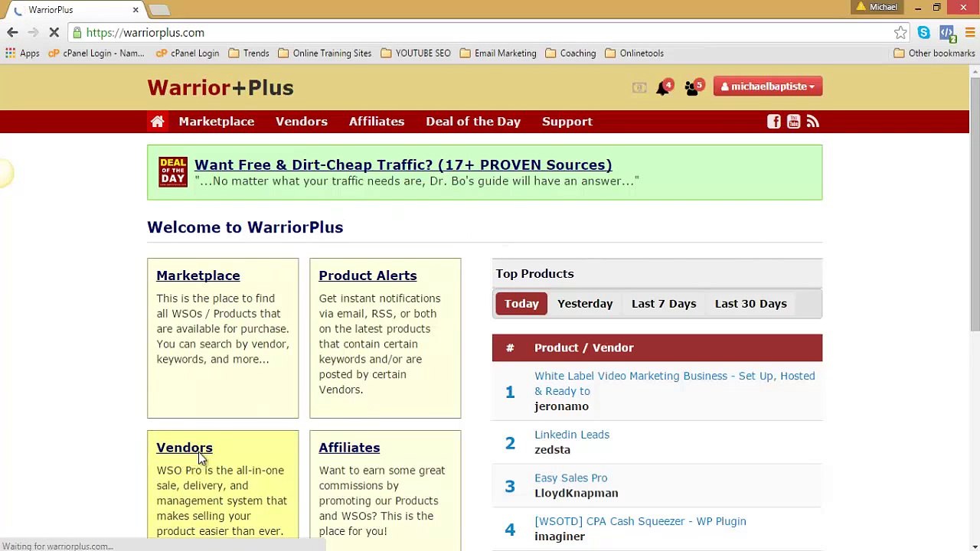Open the Skype browser extension
The width and height of the screenshot is (980, 551).
(924, 33)
